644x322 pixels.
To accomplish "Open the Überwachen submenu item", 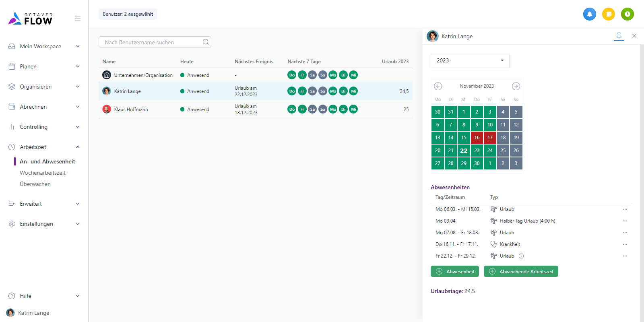I will pos(35,184).
